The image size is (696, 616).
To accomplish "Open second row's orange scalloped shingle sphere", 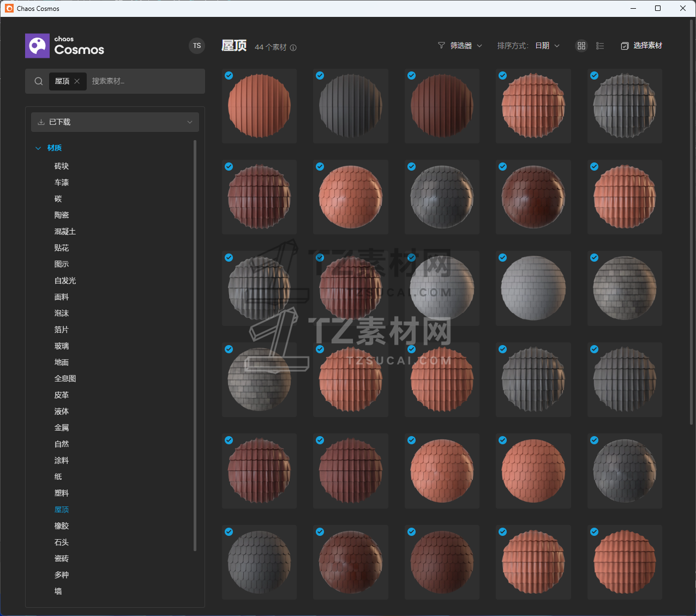I will coord(351,197).
